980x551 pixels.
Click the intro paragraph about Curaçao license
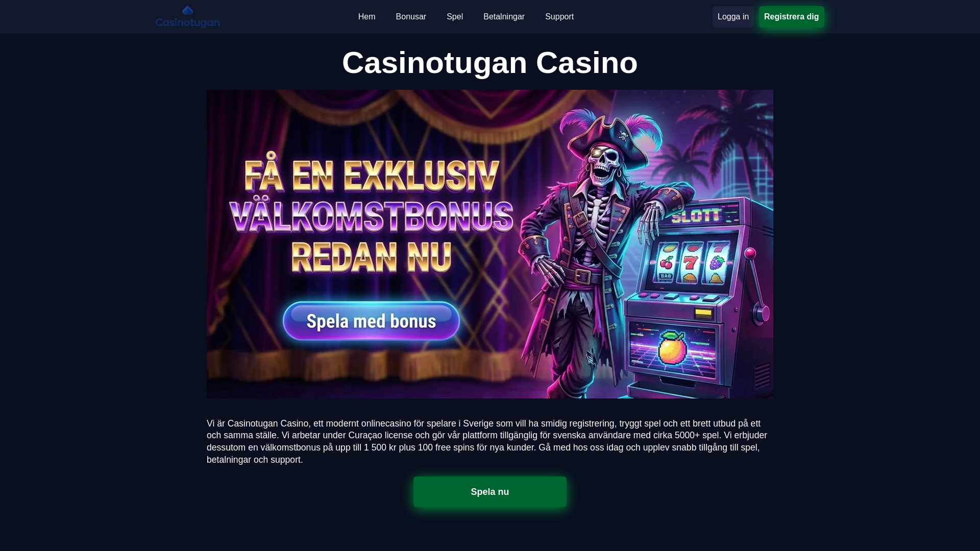point(487,441)
